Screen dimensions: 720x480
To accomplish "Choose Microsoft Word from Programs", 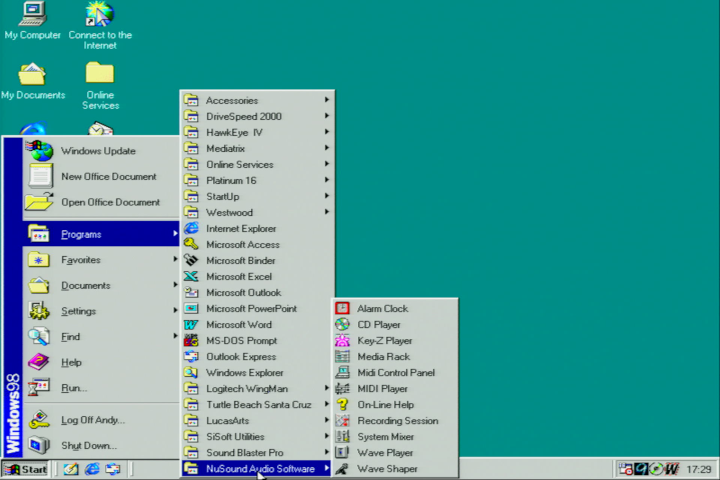I will [238, 325].
